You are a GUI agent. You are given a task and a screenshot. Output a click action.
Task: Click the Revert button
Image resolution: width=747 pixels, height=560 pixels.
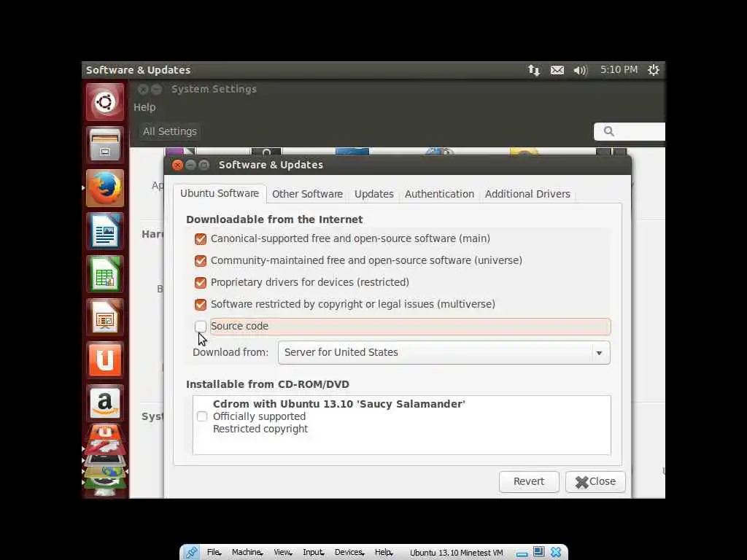click(529, 481)
